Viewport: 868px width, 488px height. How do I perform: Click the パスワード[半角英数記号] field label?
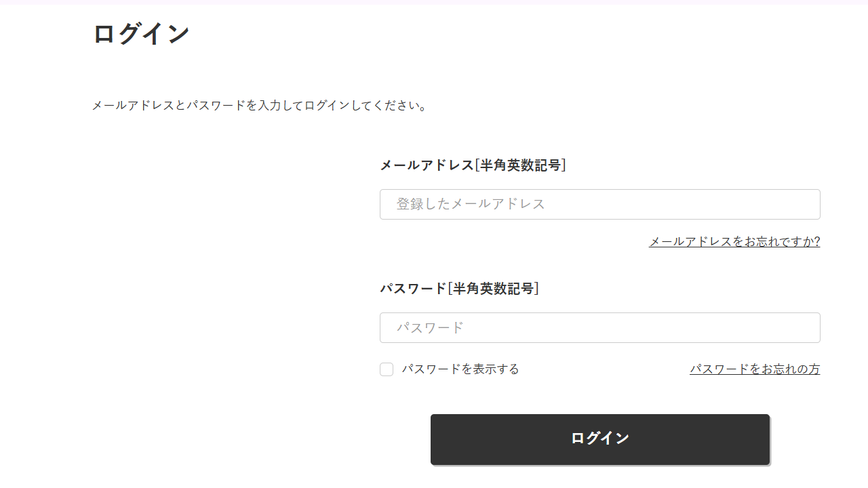pyautogui.click(x=459, y=288)
